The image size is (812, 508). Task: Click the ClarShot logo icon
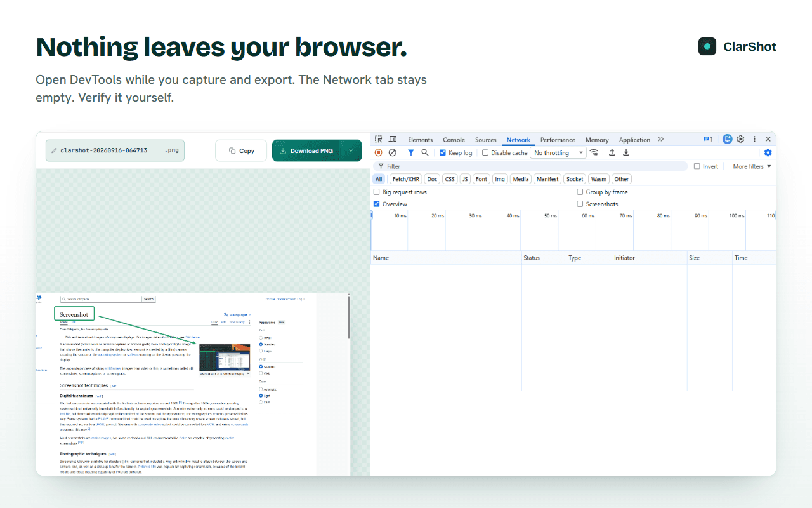point(707,46)
